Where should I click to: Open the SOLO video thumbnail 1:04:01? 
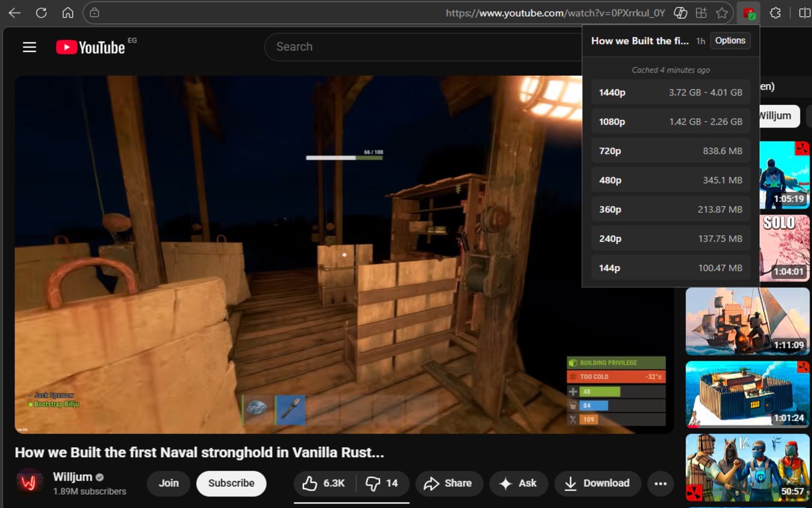(x=785, y=248)
